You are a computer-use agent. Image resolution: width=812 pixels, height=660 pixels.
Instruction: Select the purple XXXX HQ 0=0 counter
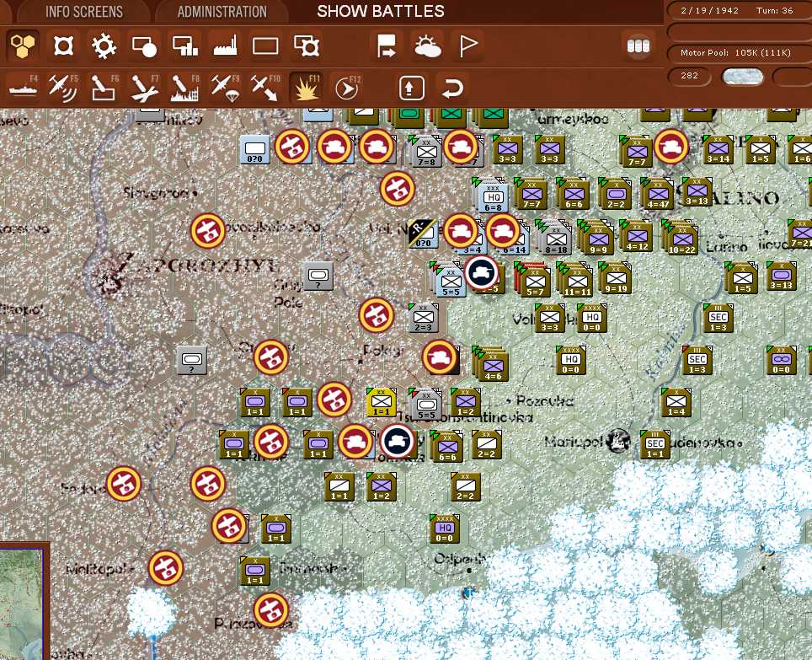click(x=444, y=529)
